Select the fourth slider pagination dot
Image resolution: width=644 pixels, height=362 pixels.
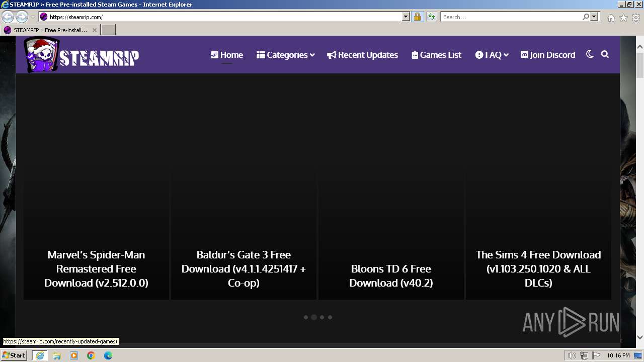tap(330, 317)
